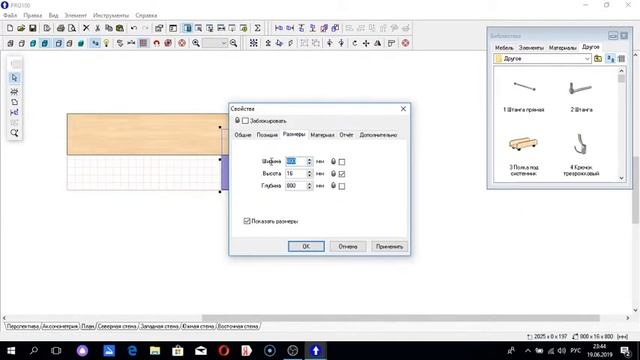Select the magnifier tool in side toolbox
640x360 pixels.
tap(14, 133)
